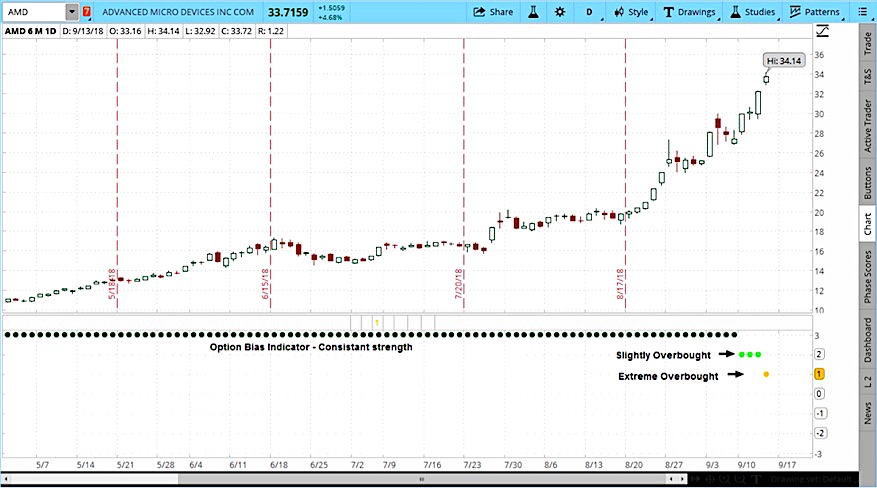The image size is (877, 488).
Task: Open the Studies menu
Action: [x=753, y=12]
